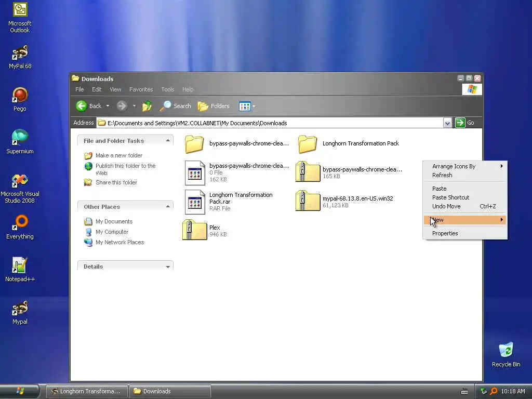Open the Search pane
This screenshot has height=399, width=532.
176,106
